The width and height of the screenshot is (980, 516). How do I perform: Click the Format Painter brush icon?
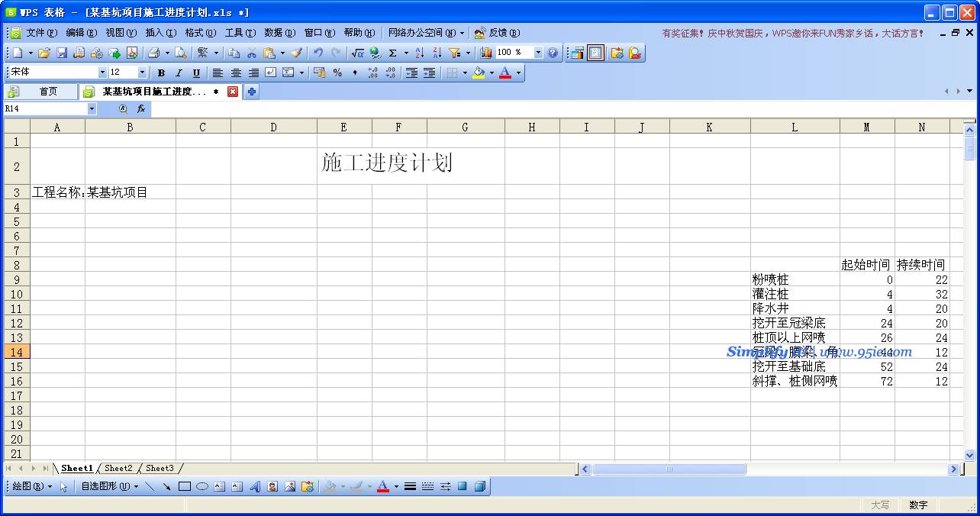(296, 53)
